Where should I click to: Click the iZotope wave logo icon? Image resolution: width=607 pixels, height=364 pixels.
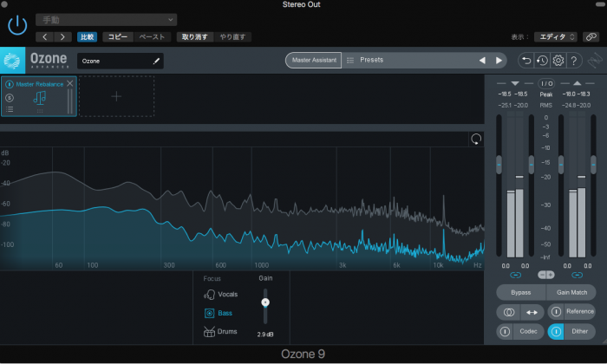coord(595,61)
